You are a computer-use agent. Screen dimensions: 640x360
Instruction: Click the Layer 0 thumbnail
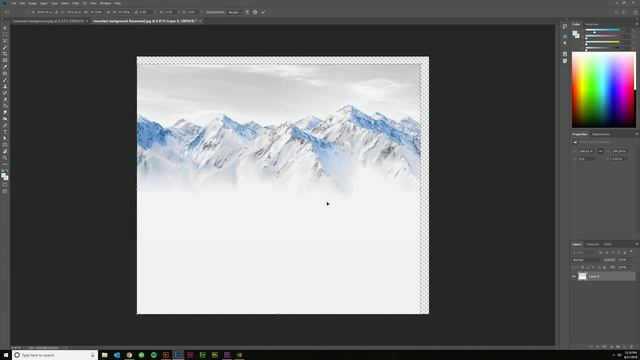click(x=582, y=276)
